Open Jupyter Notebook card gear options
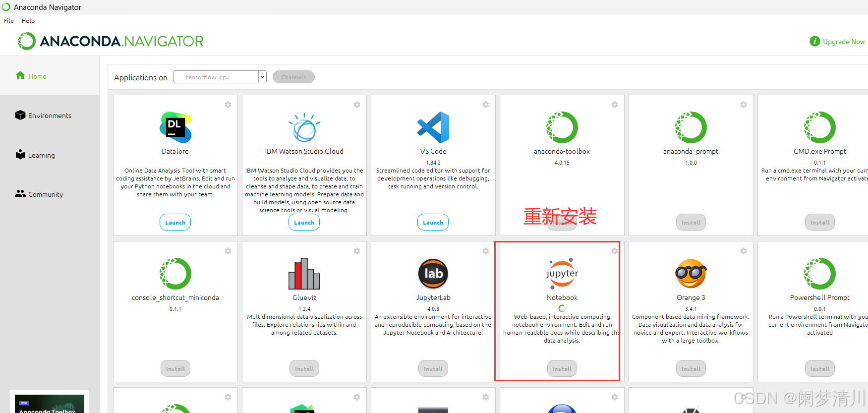 (615, 251)
